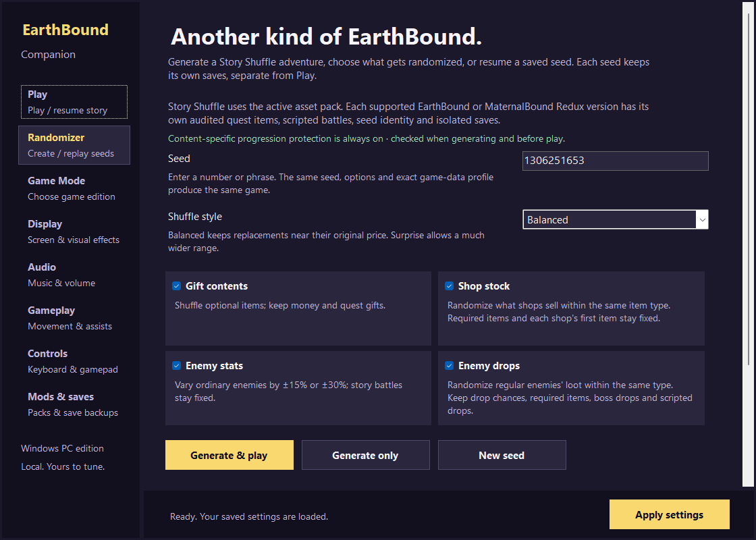Click the EarthBound title logo text
This screenshot has height=540, width=756.
pos(65,30)
